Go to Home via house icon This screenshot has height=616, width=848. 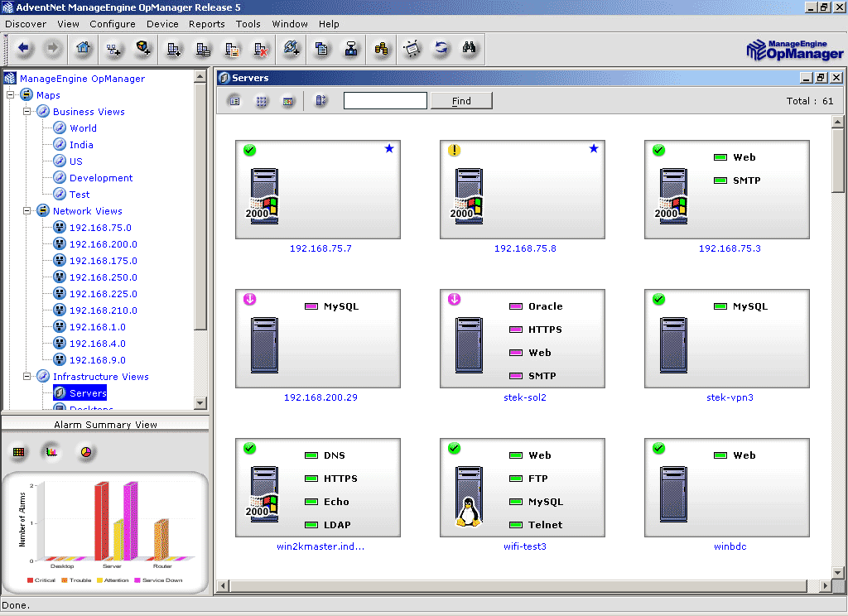[x=83, y=48]
